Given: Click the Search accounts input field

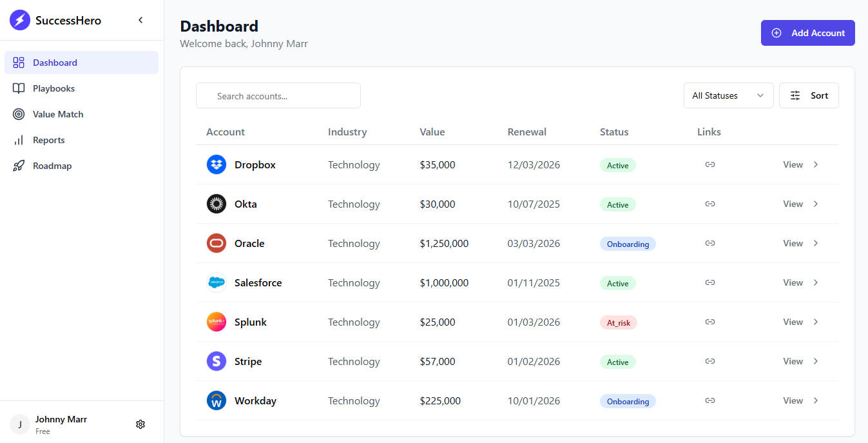Looking at the screenshot, I should (x=278, y=96).
